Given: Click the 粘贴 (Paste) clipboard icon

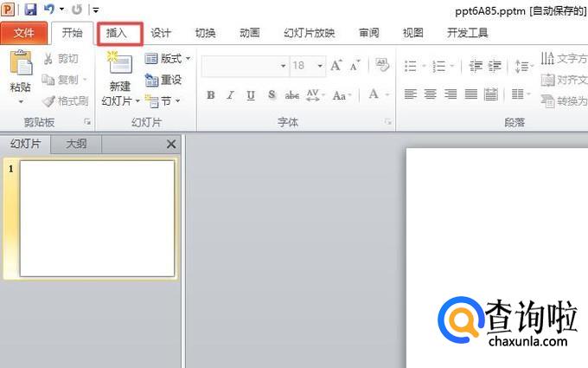Looking at the screenshot, I should 21,63.
